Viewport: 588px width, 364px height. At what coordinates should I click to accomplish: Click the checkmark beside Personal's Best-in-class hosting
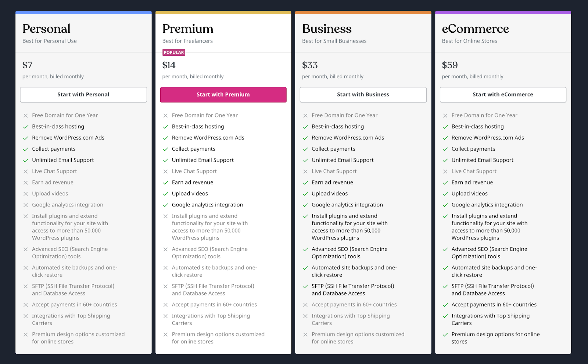click(x=26, y=127)
